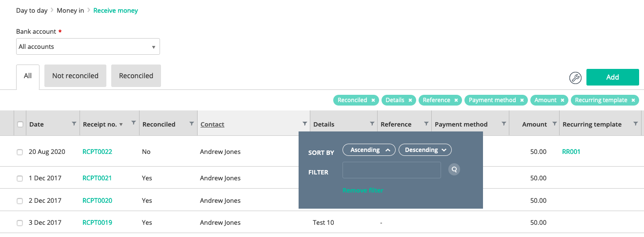
Task: Click the No reconciled value for RCPT0022
Action: point(146,151)
